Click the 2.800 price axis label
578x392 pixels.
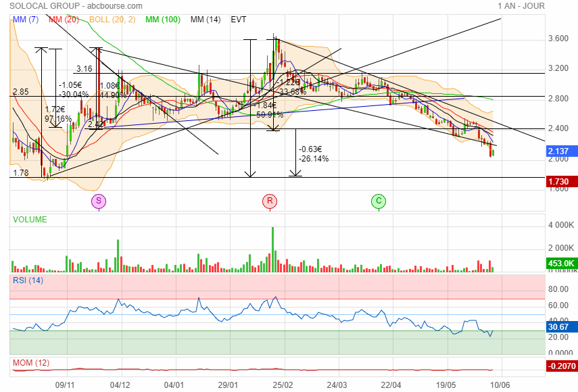point(558,99)
